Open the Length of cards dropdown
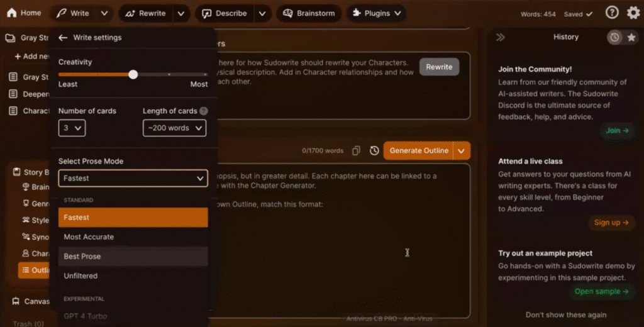 [175, 128]
